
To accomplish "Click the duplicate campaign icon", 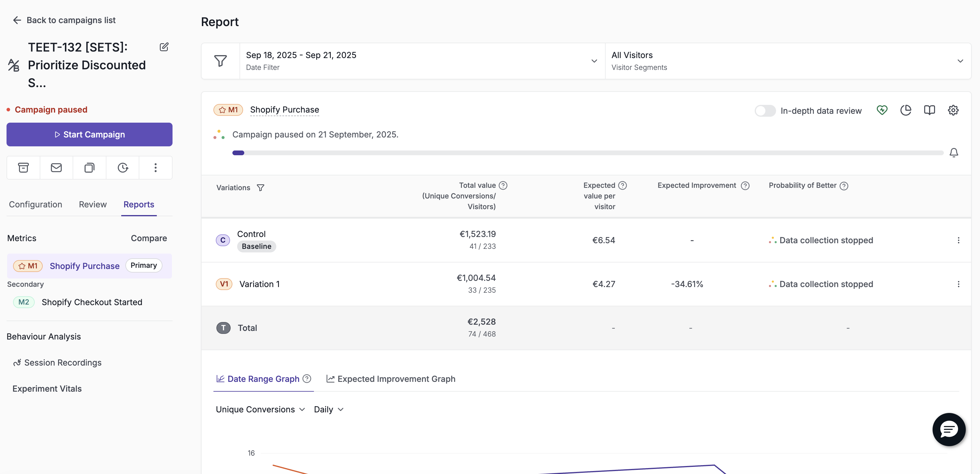I will (x=90, y=168).
